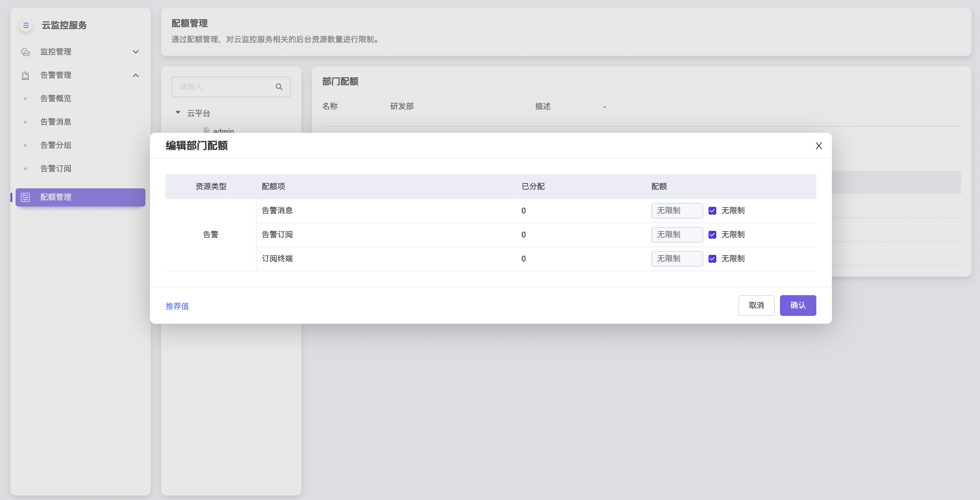
Task: Click the 确认 button
Action: click(798, 305)
